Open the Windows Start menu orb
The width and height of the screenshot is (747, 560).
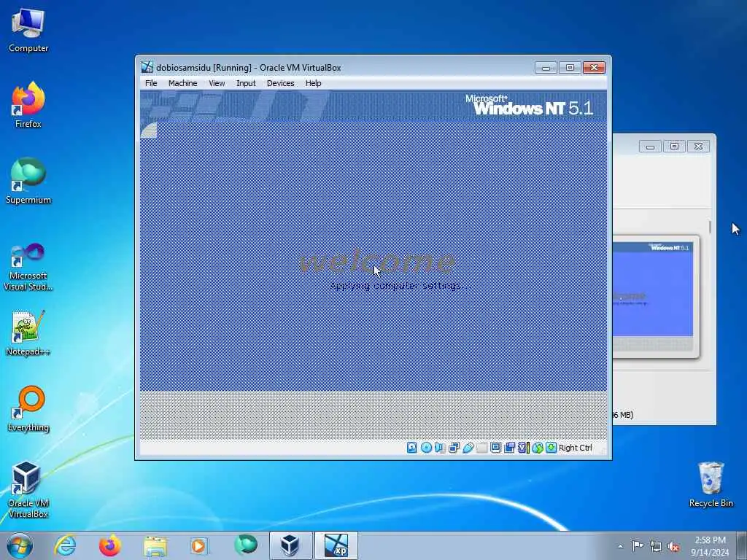[20, 545]
